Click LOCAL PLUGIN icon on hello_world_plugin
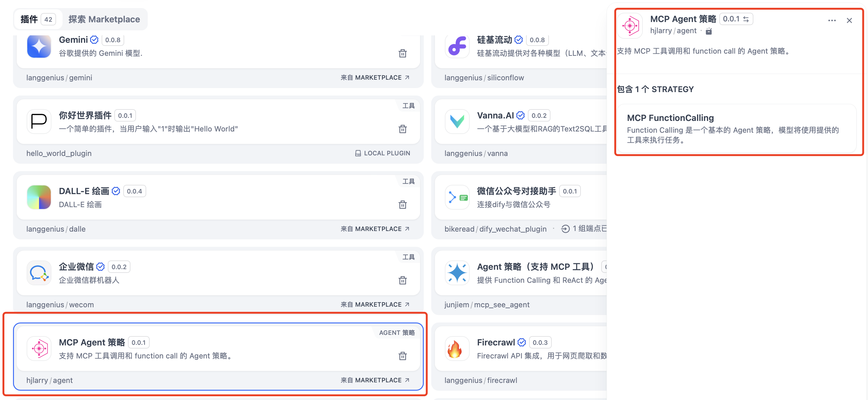Image resolution: width=868 pixels, height=400 pixels. pos(358,153)
